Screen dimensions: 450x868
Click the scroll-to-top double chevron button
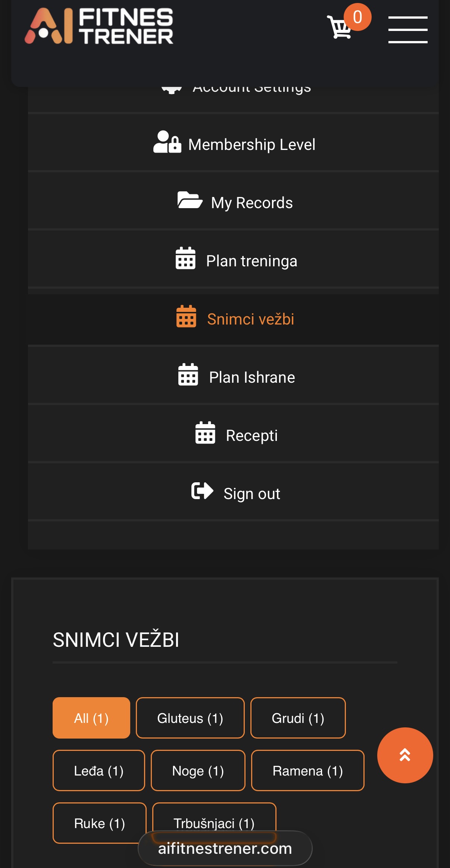[405, 755]
